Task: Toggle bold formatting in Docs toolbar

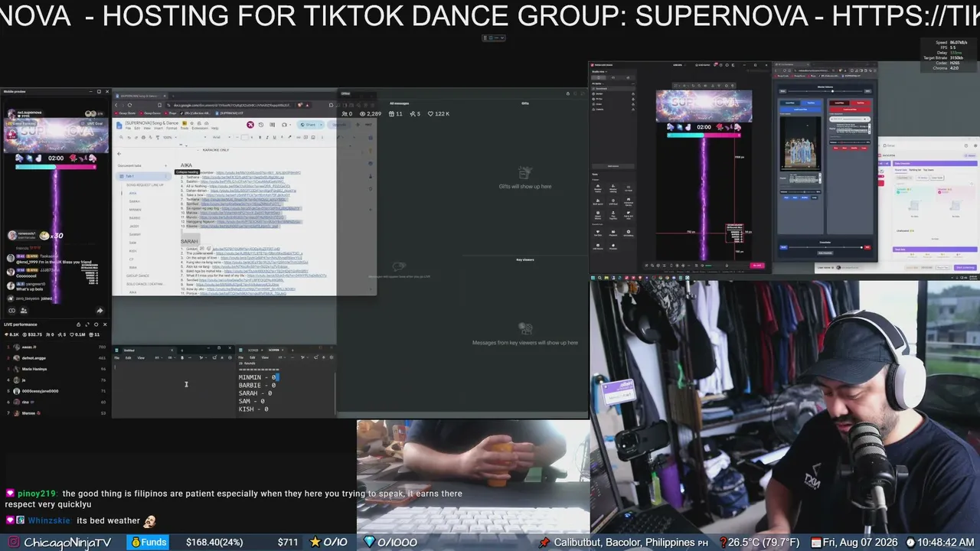Action: tap(260, 138)
